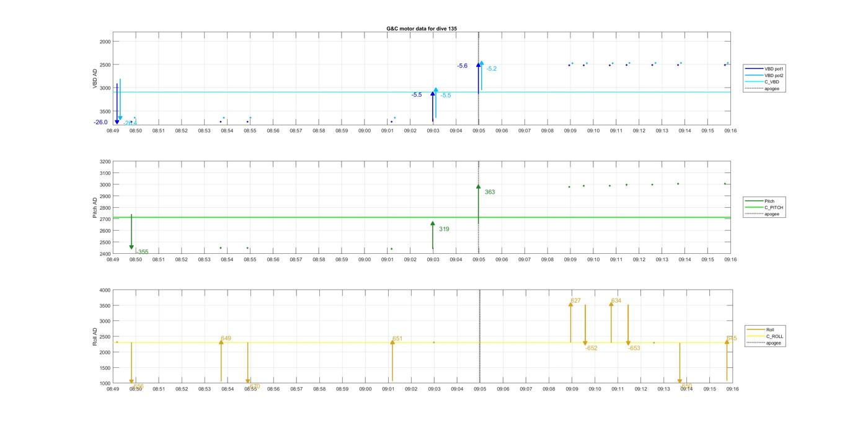Click the '09:16' time tick under Roll plot

pyautogui.click(x=732, y=389)
